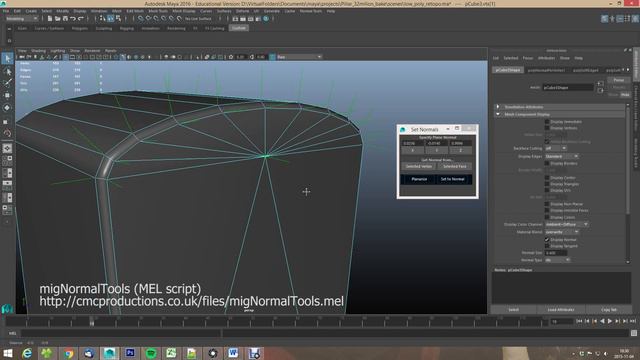640x360 pixels.
Task: Open Photoshop from Windows taskbar
Action: click(x=130, y=353)
